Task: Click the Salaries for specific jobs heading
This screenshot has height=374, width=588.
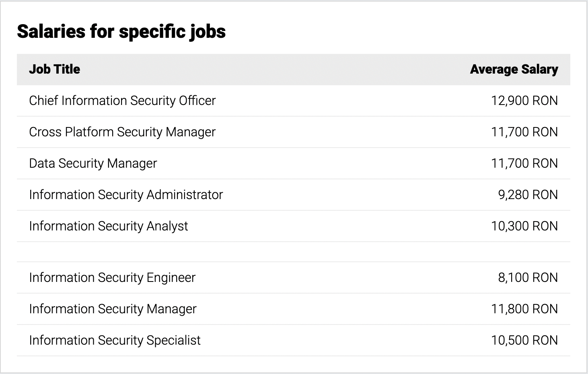Action: [121, 31]
